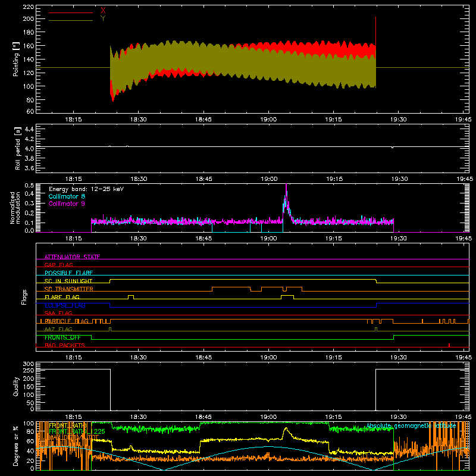Click the first A7_FLAG pulse where sunlight begins
The width and height of the screenshot is (476, 476).
[x=110, y=329]
